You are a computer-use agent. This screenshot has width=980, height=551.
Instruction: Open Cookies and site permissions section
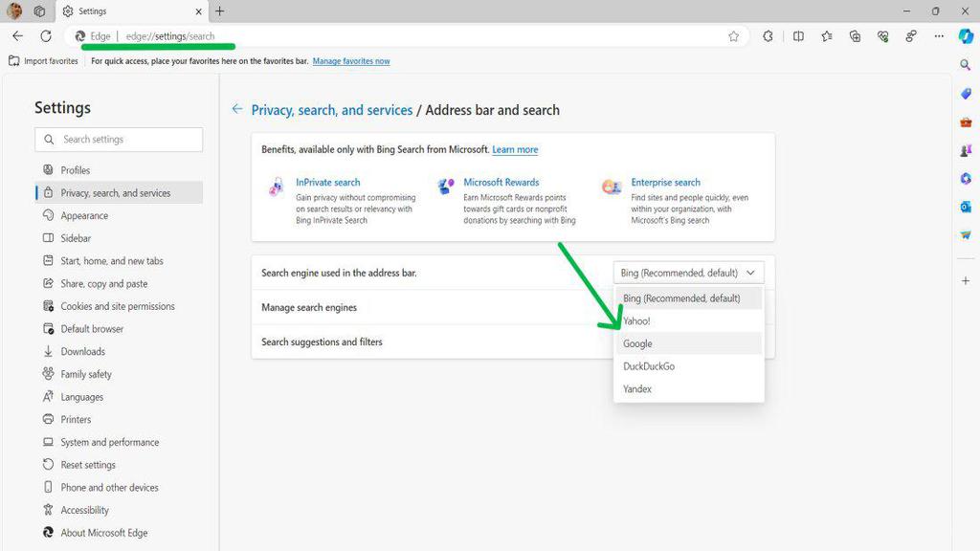pos(119,306)
